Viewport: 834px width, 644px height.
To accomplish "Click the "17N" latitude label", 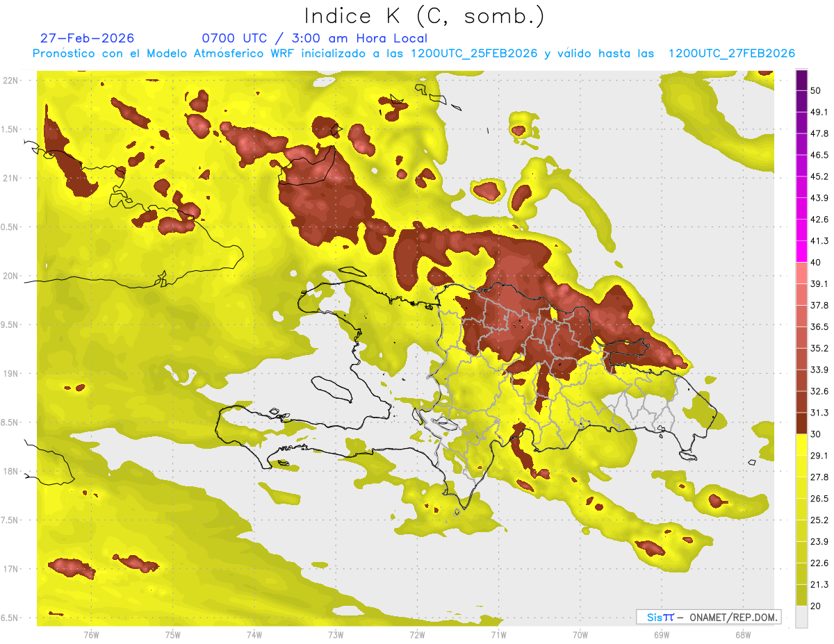I will pyautogui.click(x=10, y=570).
